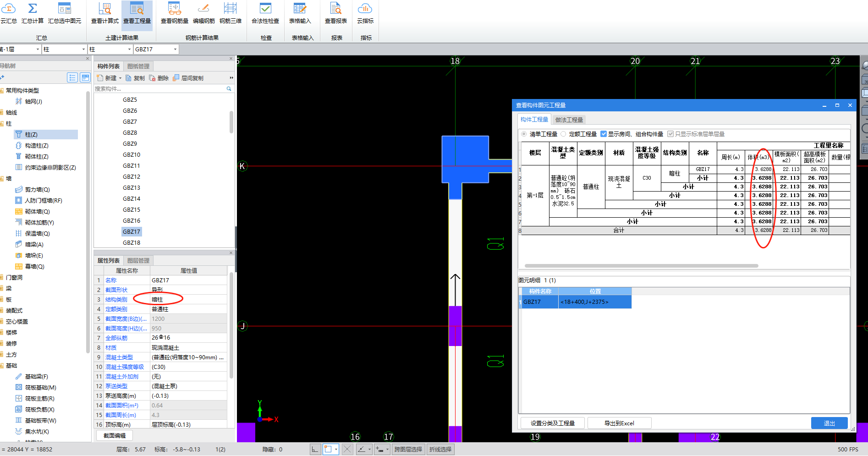Open dropdown arrow beside 新建
This screenshot has width=868, height=456.
click(x=121, y=78)
